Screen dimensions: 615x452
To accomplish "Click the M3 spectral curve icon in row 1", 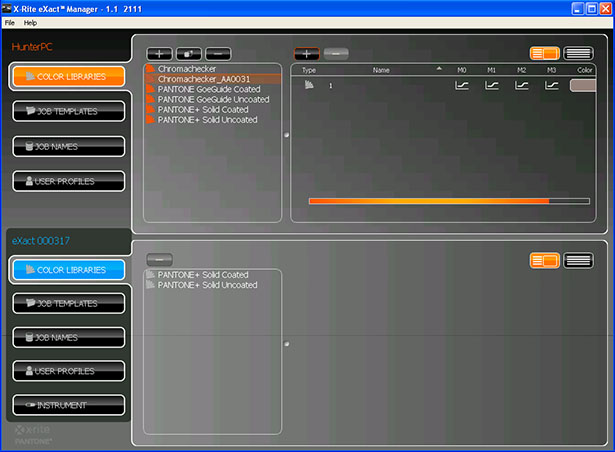I will pyautogui.click(x=551, y=85).
